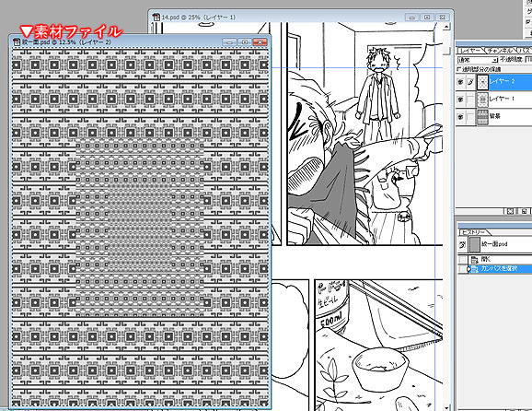Screen dimensions: 532x411
Task: Click the brush link box on レイヤー 2
Action: point(470,82)
